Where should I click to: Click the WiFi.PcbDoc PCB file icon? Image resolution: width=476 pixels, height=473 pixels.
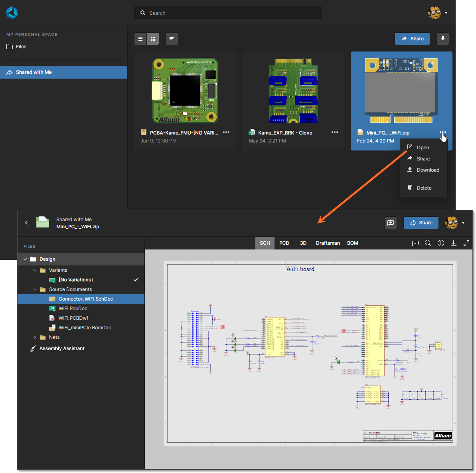(x=52, y=308)
